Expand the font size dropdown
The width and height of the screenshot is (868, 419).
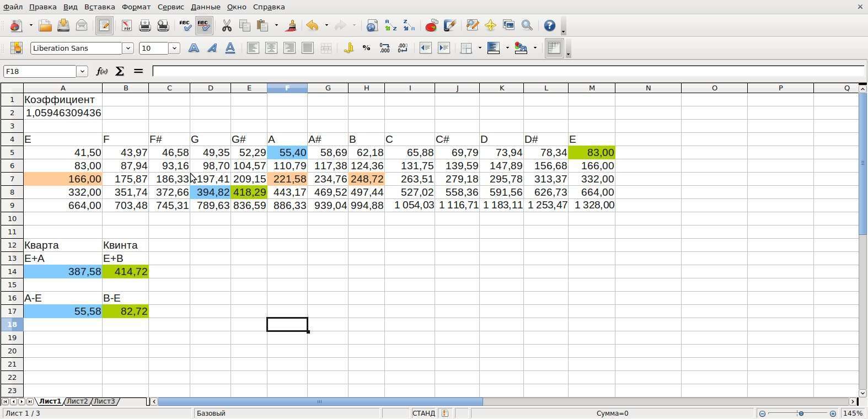(174, 49)
